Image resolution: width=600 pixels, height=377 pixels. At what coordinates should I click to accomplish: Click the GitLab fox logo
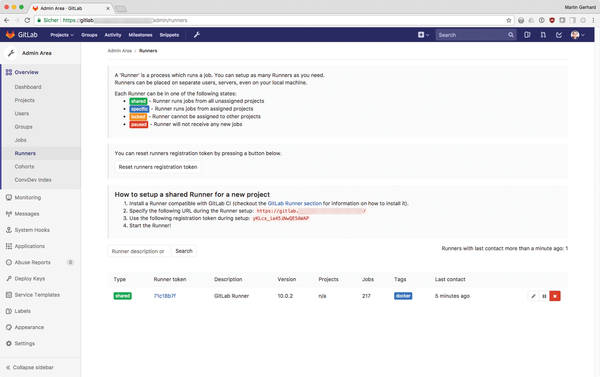pyautogui.click(x=10, y=35)
